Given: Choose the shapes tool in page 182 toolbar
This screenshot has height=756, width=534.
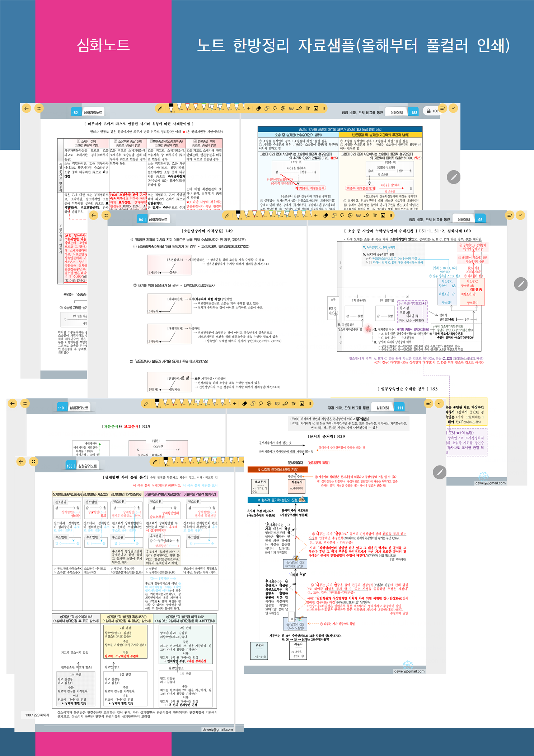Looking at the screenshot, I should pos(267,108).
